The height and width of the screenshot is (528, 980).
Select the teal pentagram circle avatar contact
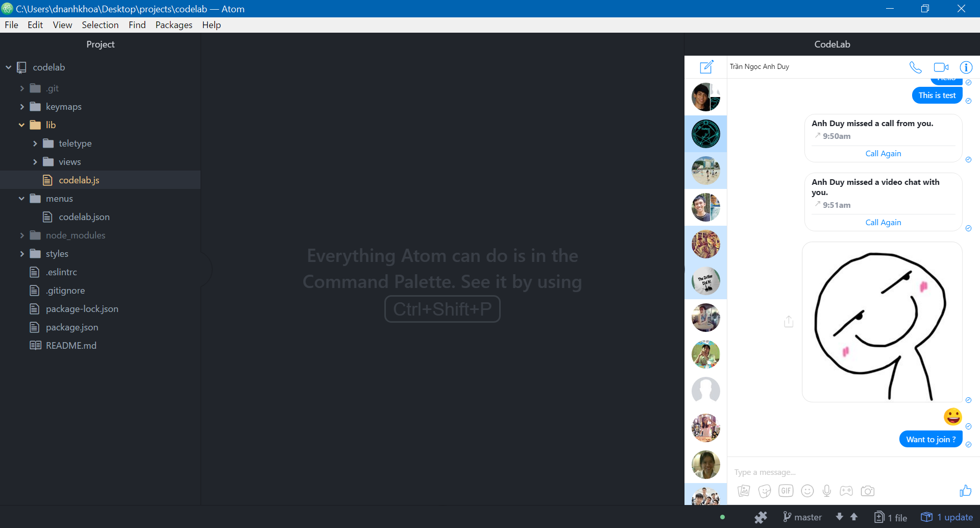706,134
